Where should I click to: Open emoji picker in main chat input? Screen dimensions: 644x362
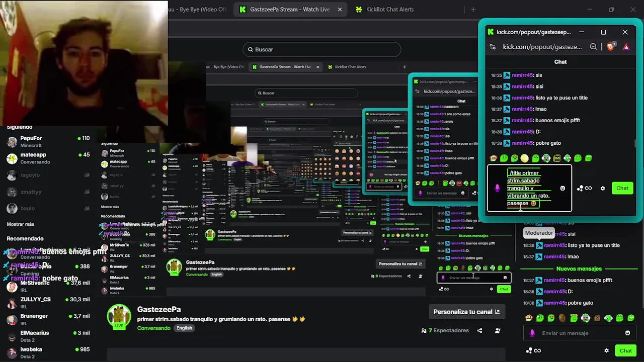627,333
